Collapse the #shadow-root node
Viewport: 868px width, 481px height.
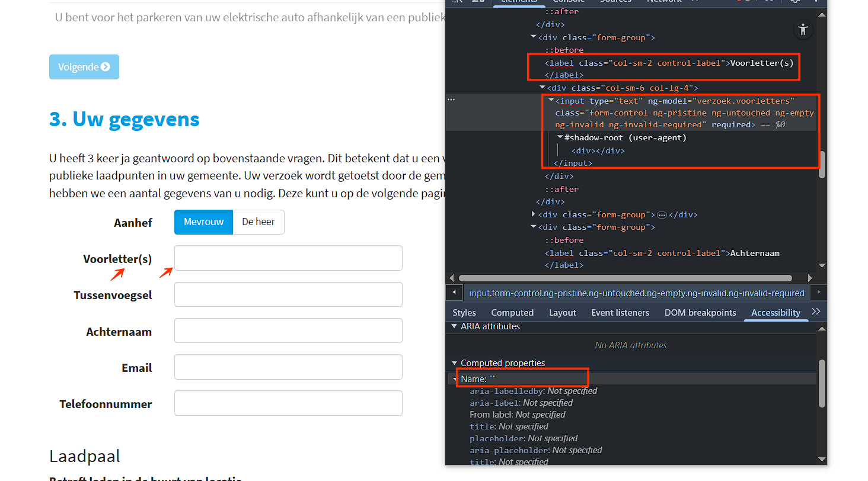[x=560, y=137]
